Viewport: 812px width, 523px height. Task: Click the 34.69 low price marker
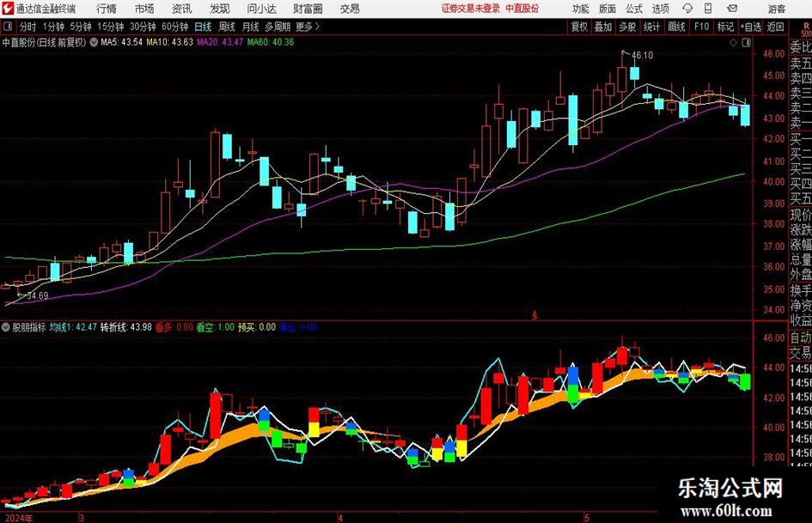pos(37,295)
